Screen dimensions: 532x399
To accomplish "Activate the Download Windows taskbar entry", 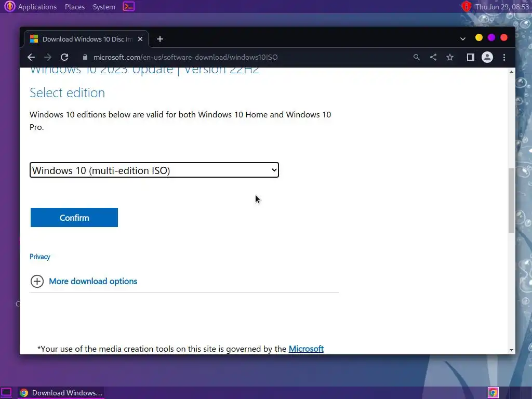I will click(61, 393).
